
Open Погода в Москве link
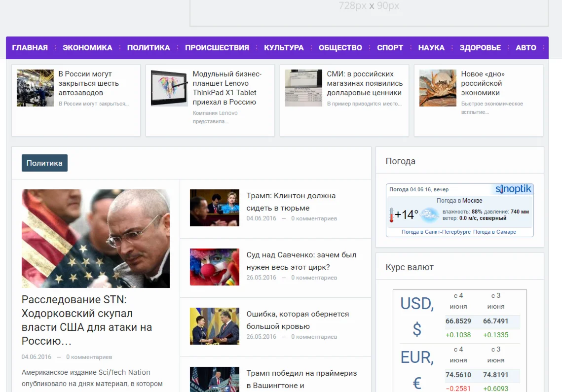[x=459, y=201]
